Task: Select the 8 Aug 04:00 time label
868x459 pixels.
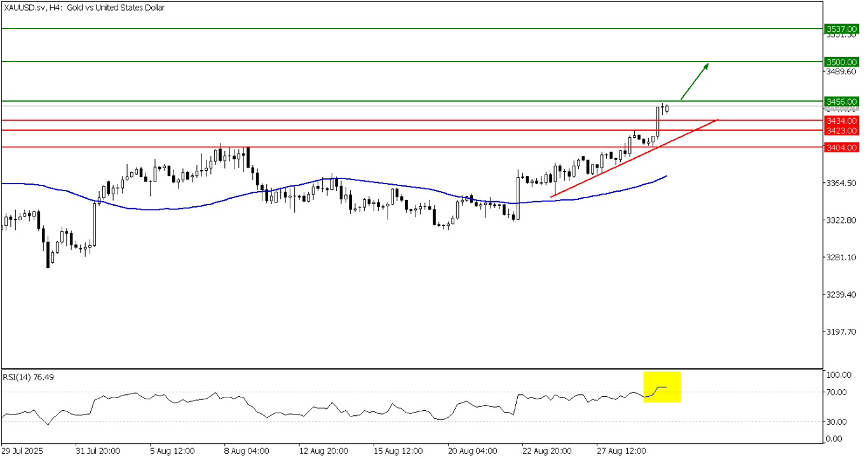Action: point(247,450)
